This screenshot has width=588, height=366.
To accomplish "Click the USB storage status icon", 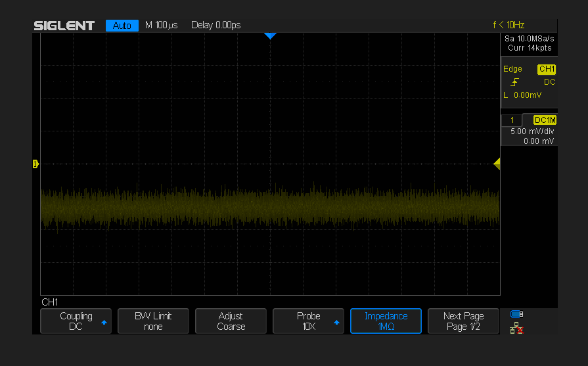I will click(517, 314).
